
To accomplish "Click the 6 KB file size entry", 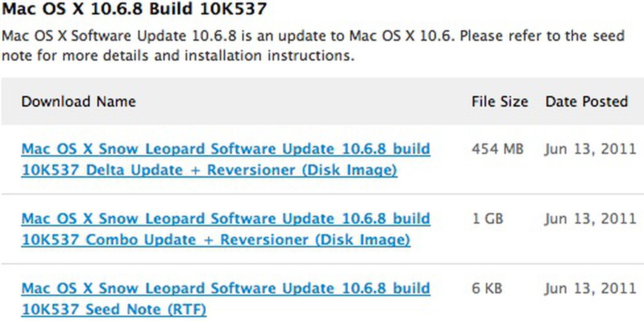I will point(487,288).
